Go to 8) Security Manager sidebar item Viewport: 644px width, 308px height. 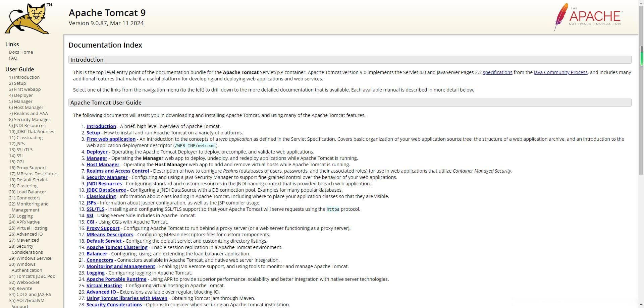30,119
